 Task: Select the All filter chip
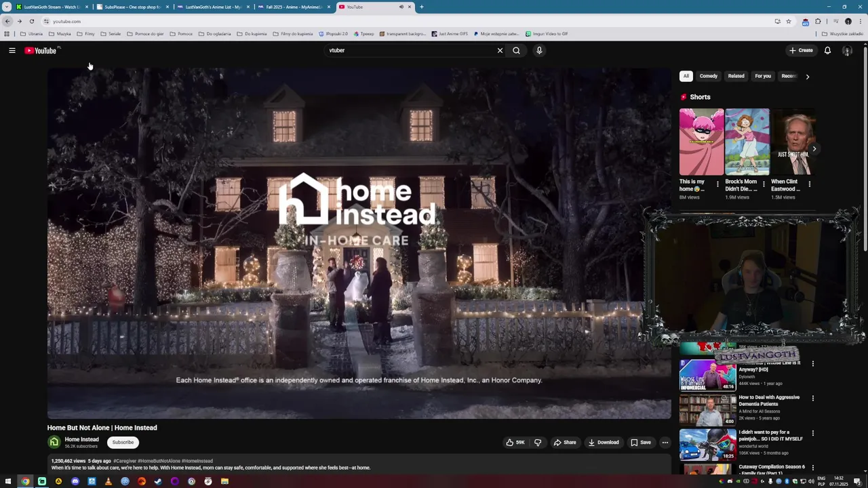click(686, 76)
